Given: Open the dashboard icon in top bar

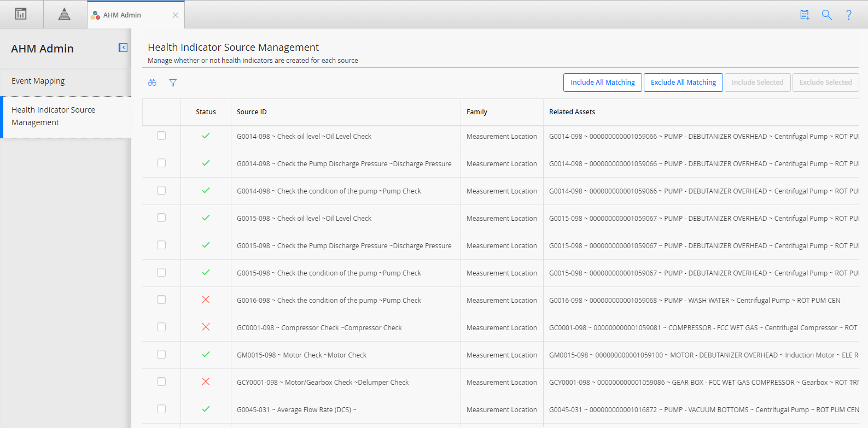Looking at the screenshot, I should [x=21, y=14].
